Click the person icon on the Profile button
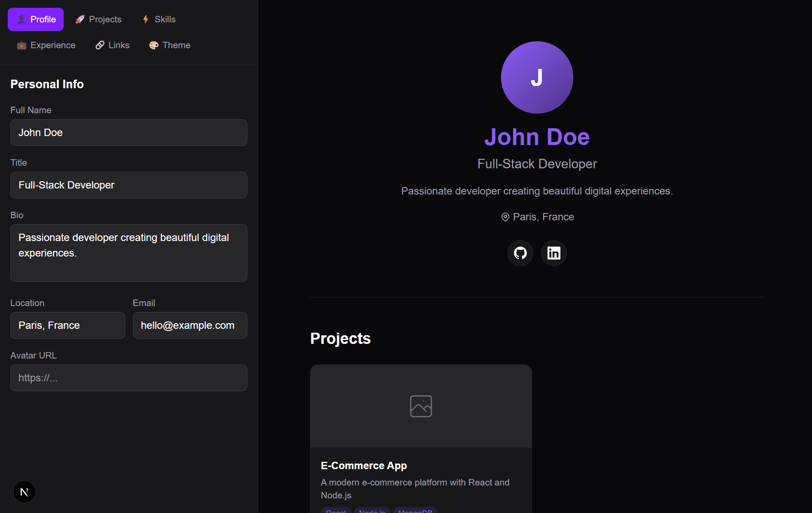The width and height of the screenshot is (812, 513). click(22, 19)
